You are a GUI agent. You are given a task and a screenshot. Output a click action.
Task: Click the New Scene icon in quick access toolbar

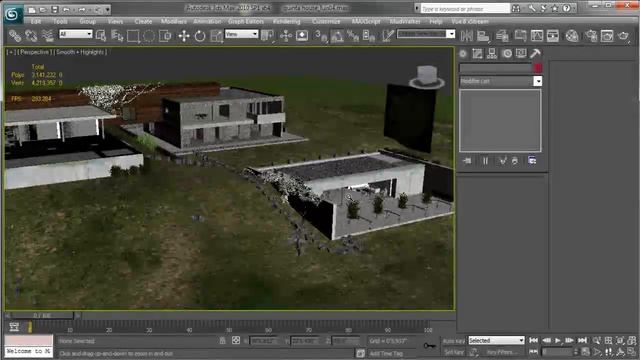(x=32, y=9)
